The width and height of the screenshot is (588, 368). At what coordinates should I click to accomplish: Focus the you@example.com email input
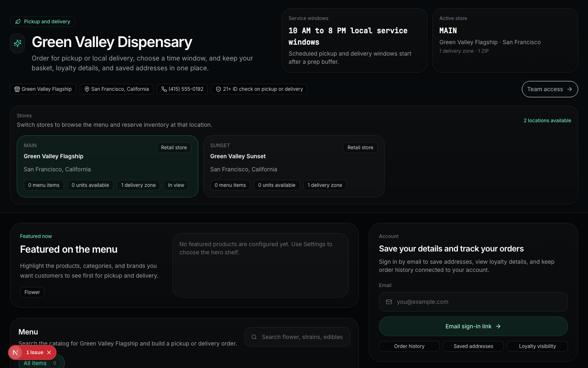pos(473,302)
